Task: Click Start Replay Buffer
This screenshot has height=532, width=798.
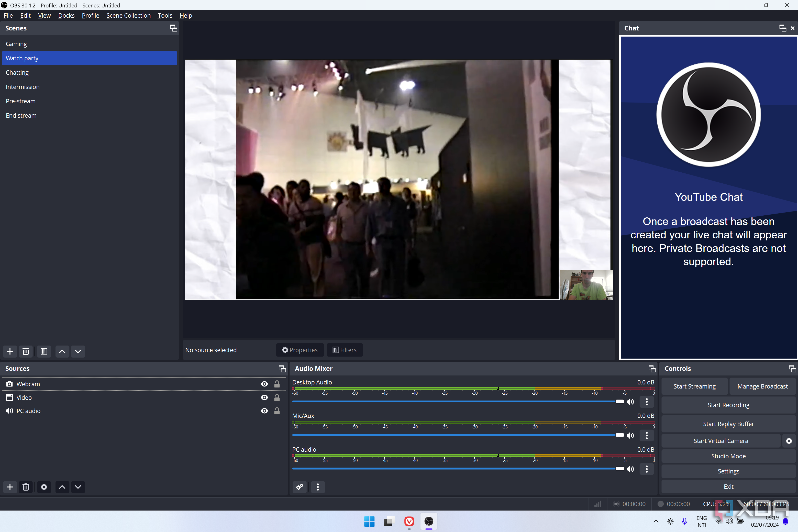Action: coord(728,424)
